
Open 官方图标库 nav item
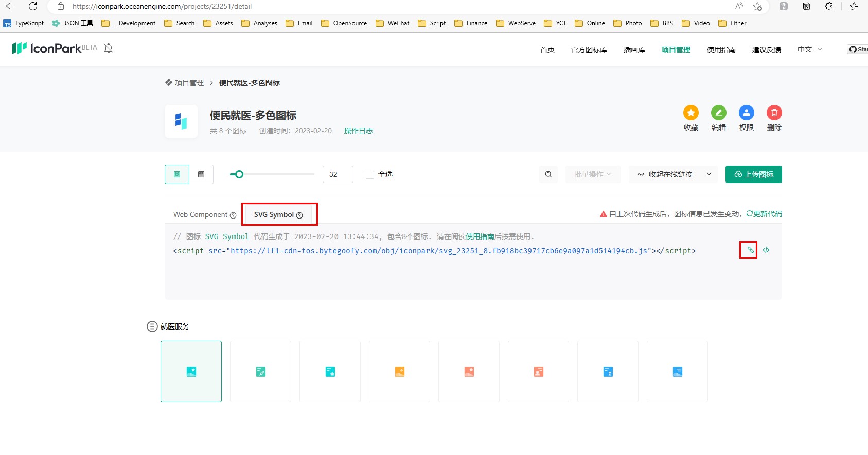tap(589, 50)
